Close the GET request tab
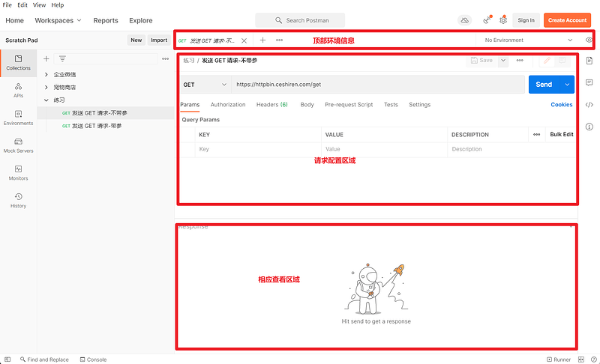 point(244,40)
